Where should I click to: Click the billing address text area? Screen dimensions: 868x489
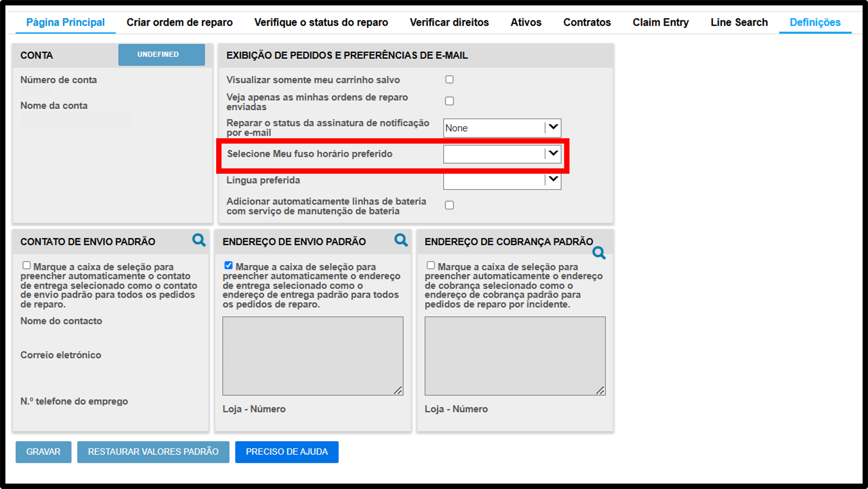(515, 356)
